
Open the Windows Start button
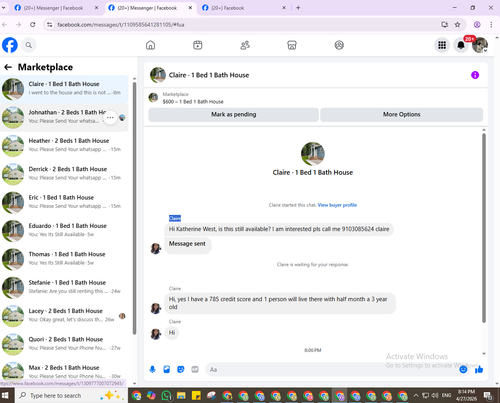[x=5, y=396]
